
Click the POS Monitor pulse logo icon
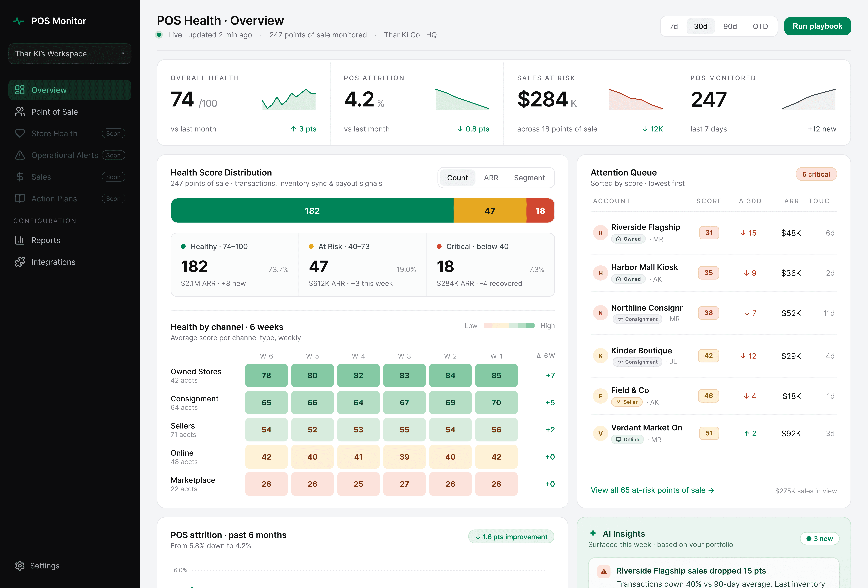[19, 21]
